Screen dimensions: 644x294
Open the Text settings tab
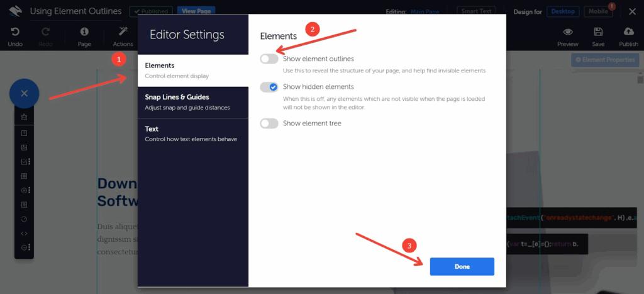pos(193,133)
